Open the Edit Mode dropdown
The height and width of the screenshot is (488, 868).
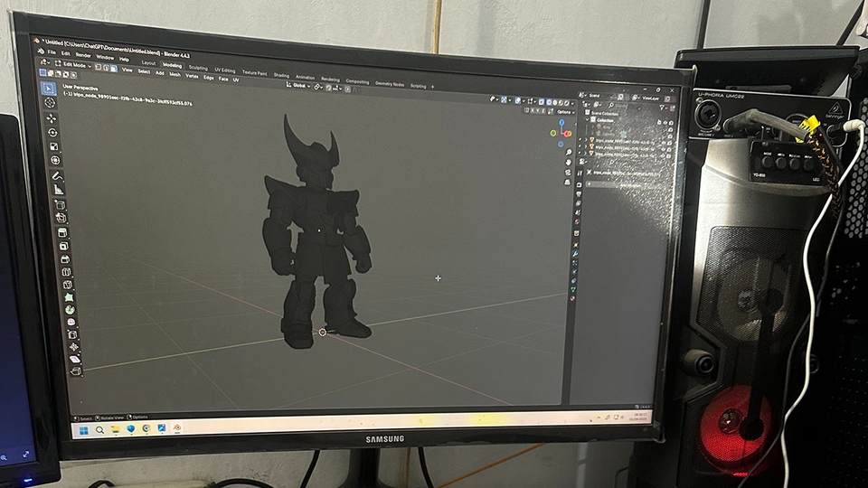coord(76,65)
